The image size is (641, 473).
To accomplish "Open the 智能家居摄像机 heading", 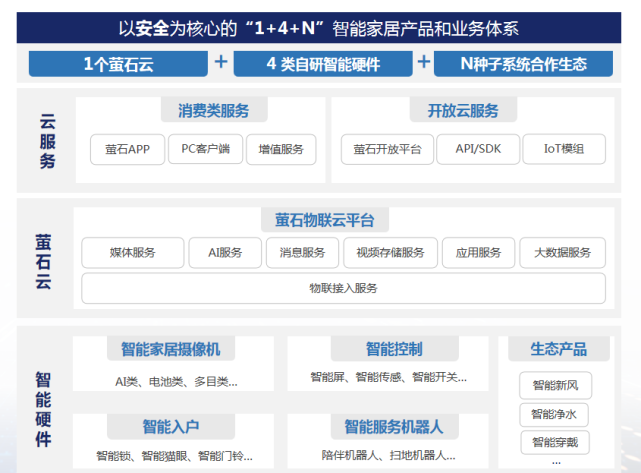I will (171, 349).
